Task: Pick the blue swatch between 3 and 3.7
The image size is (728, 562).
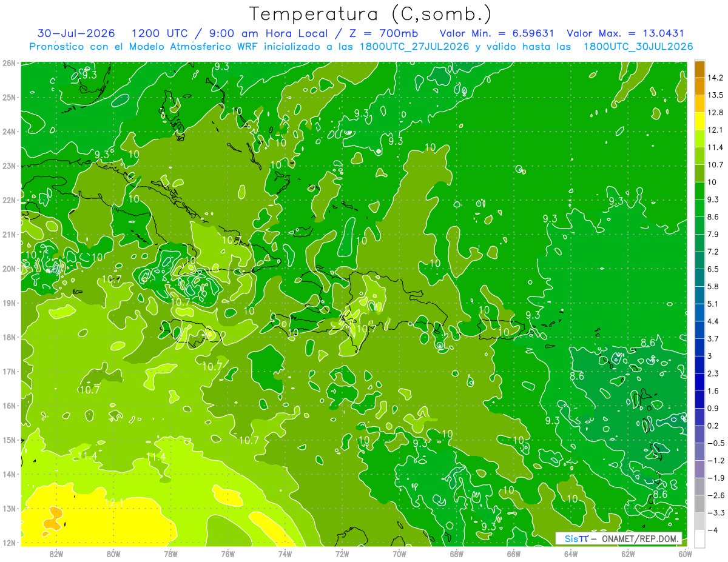Action: (699, 347)
